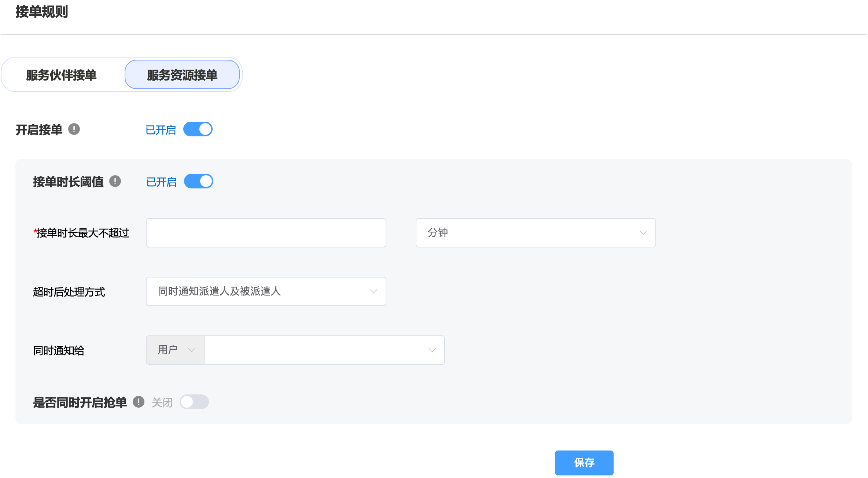Click info icon beside 接单时长阈值
Screen dimensions: 868x478
coord(115,181)
